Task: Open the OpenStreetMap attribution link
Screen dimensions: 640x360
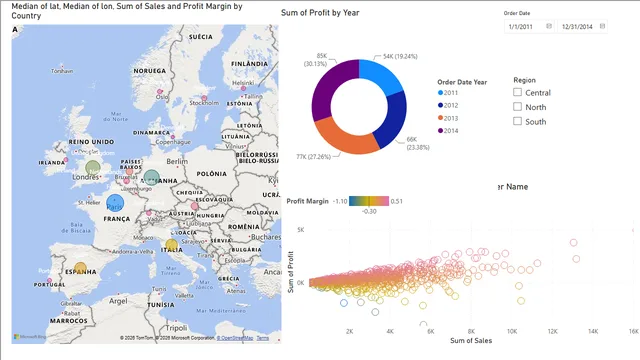Action: pyautogui.click(x=235, y=338)
